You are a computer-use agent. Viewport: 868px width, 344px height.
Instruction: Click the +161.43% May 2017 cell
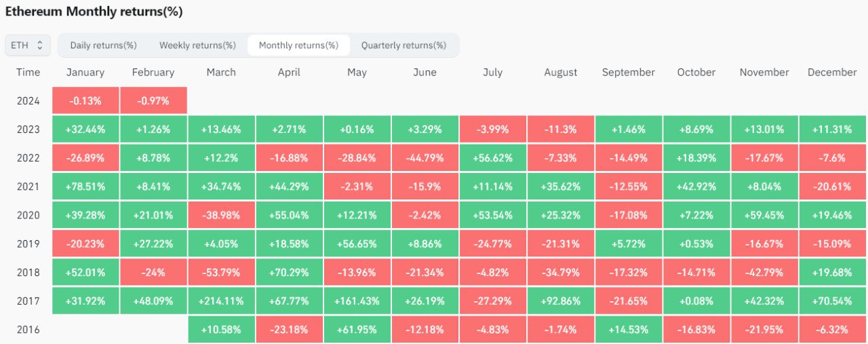tap(357, 301)
